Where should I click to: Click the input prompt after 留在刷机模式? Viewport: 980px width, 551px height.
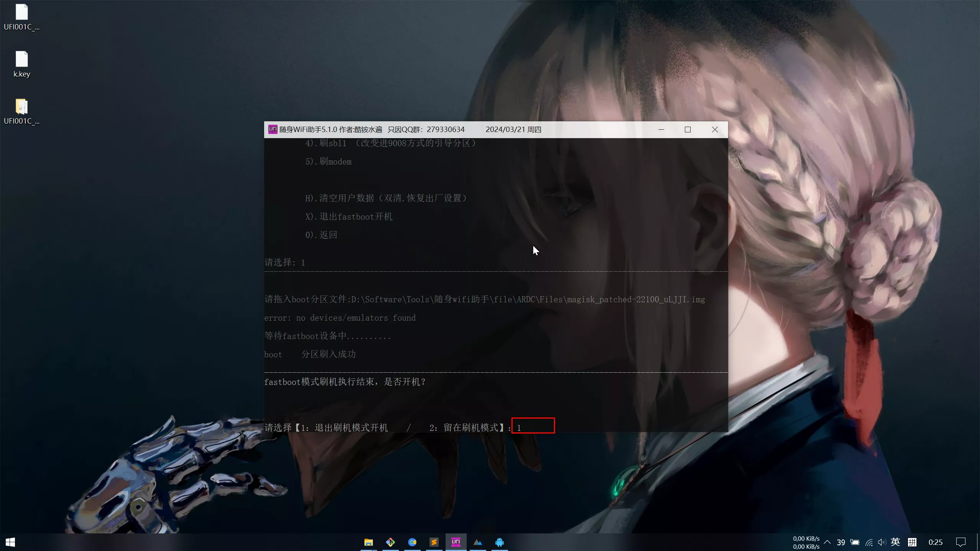pos(533,426)
